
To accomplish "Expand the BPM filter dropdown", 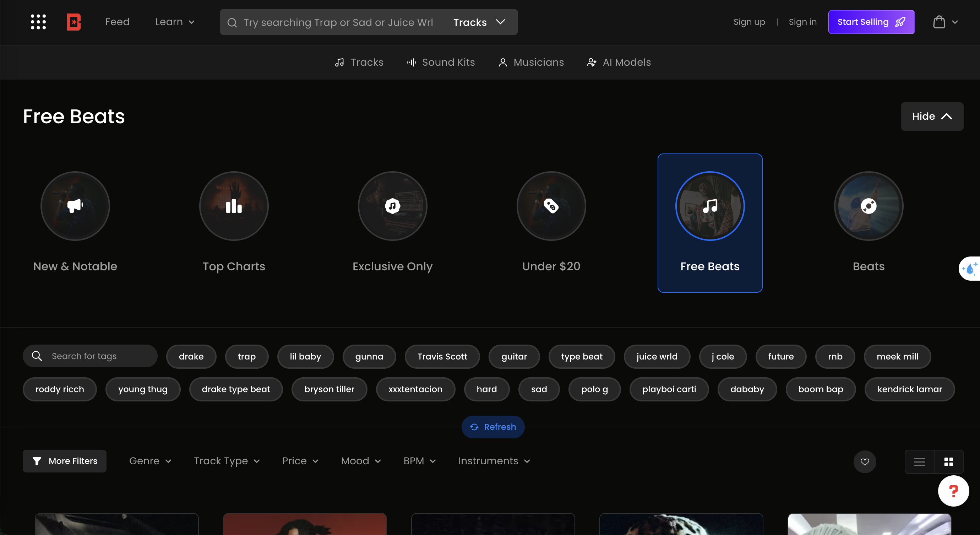I will (419, 461).
